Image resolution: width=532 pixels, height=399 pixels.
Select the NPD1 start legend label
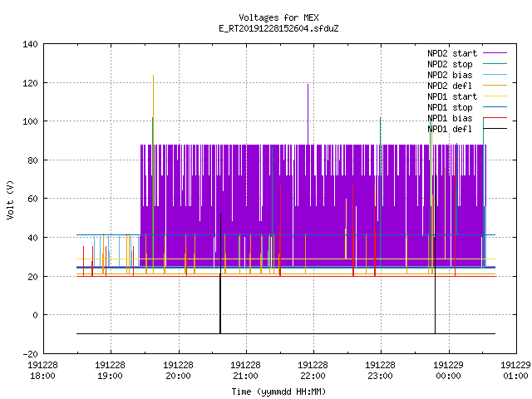coord(452,96)
